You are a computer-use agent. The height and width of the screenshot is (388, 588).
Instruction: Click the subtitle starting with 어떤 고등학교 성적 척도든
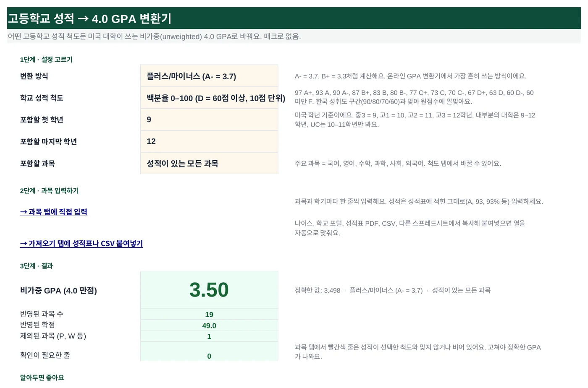155,36
